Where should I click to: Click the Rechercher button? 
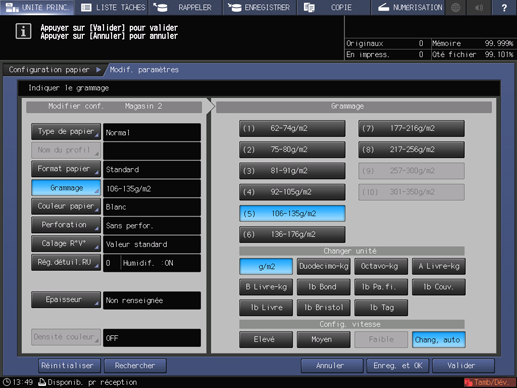(x=135, y=366)
